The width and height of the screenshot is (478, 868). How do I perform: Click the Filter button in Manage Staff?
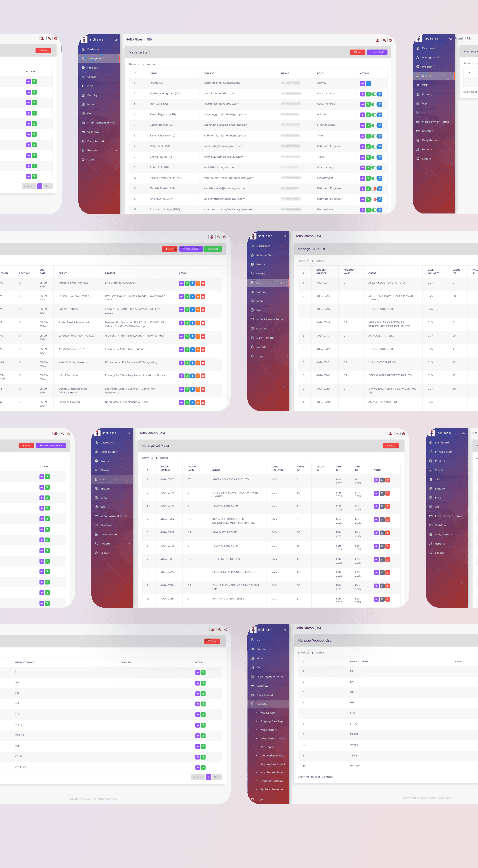(358, 52)
